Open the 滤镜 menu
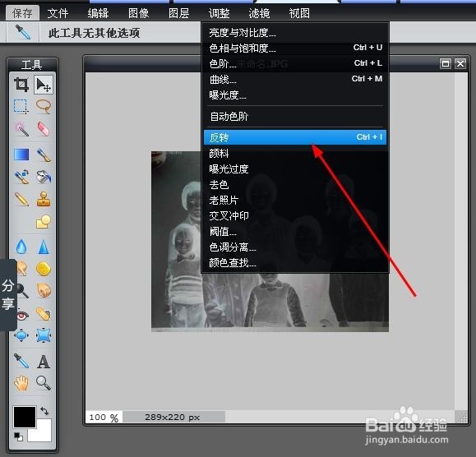476x457 pixels. pos(259,13)
